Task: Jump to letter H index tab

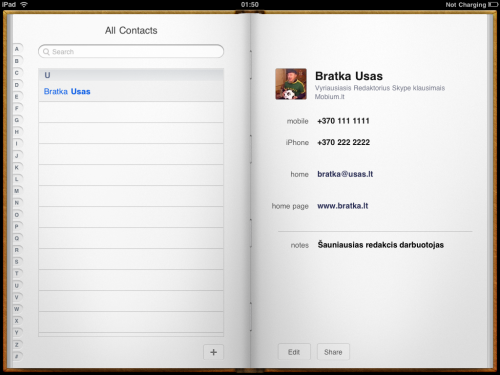Action: tap(17, 132)
